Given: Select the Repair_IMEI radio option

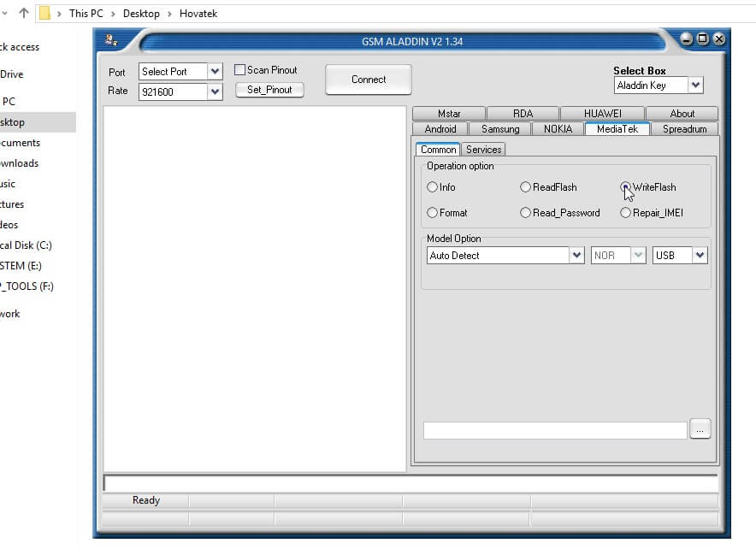Looking at the screenshot, I should click(625, 213).
